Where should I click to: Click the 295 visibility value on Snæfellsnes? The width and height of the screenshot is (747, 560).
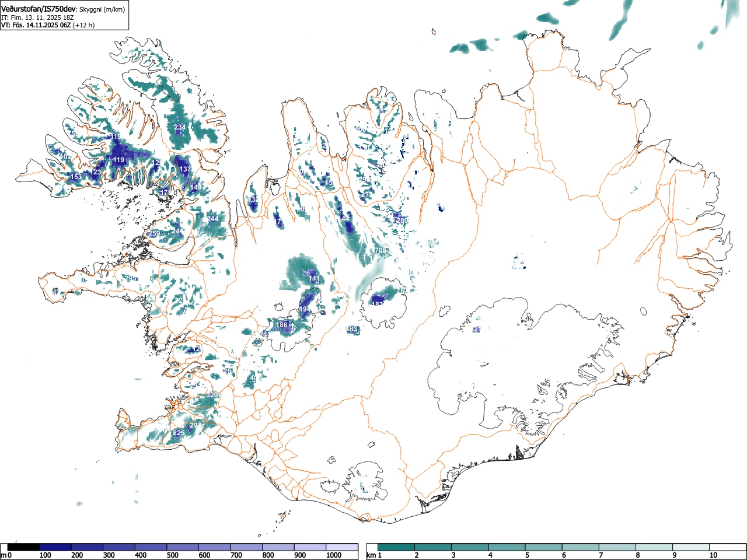[x=131, y=278]
